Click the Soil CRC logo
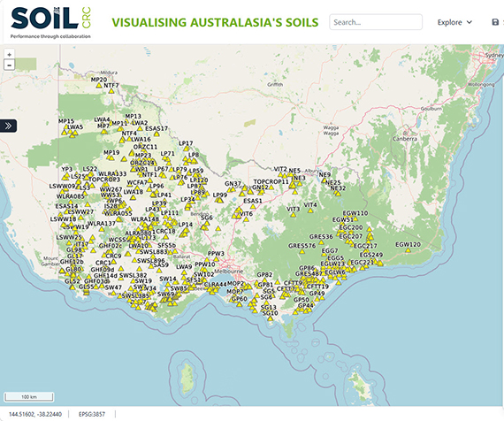 point(50,22)
